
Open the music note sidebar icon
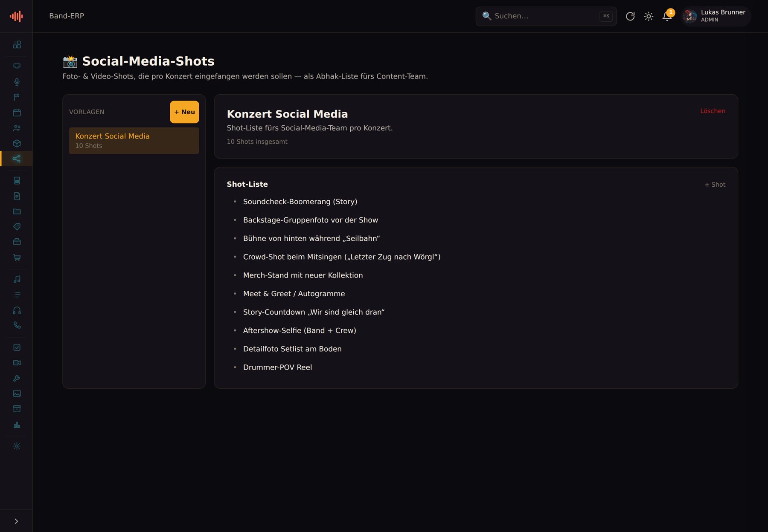click(17, 279)
